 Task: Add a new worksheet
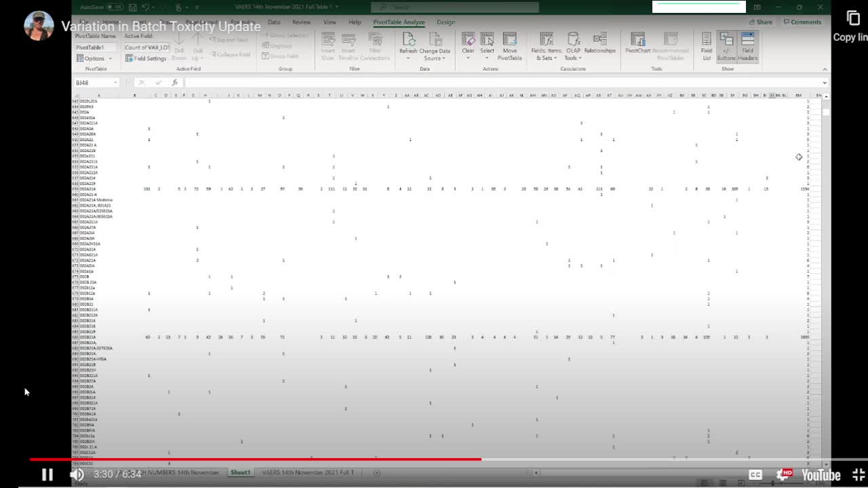(377, 472)
